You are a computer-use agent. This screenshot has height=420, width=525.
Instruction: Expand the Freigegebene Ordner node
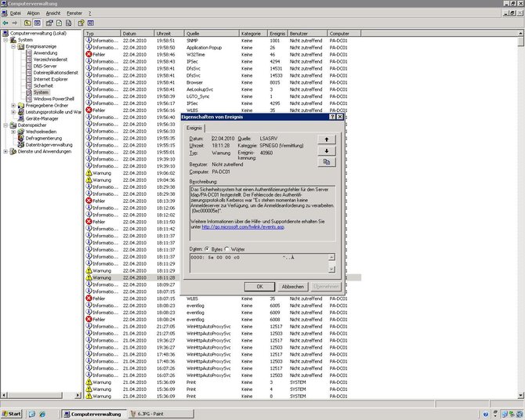[x=13, y=106]
